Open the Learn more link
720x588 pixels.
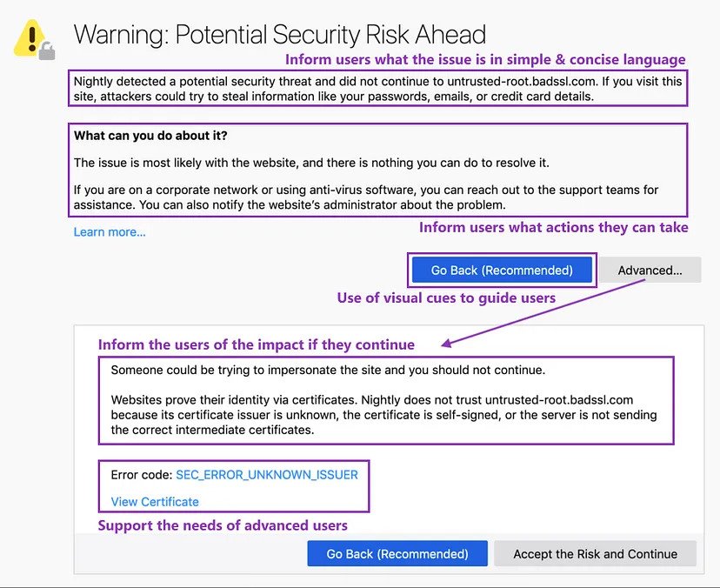point(110,232)
